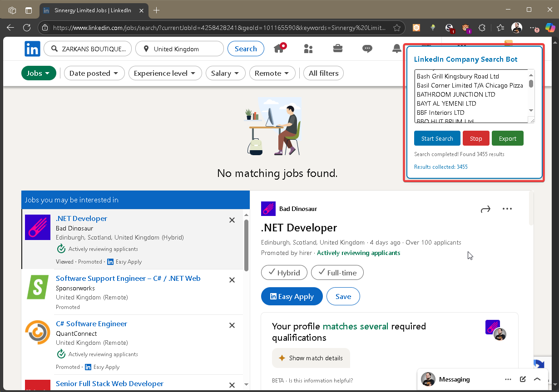Share the job using the arrow icon
Image resolution: width=559 pixels, height=392 pixels.
pos(485,209)
